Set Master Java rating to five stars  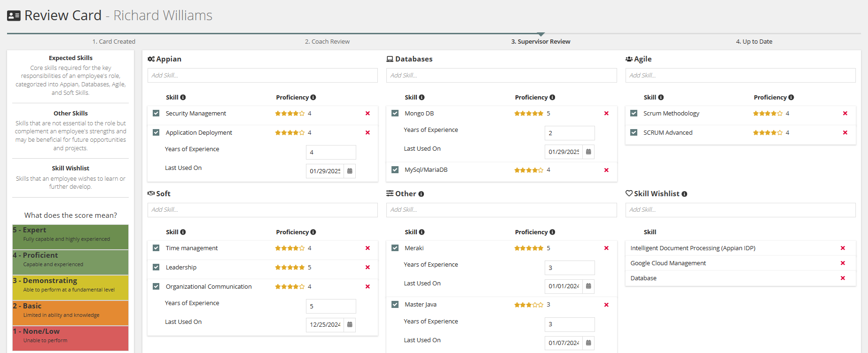[541, 305]
